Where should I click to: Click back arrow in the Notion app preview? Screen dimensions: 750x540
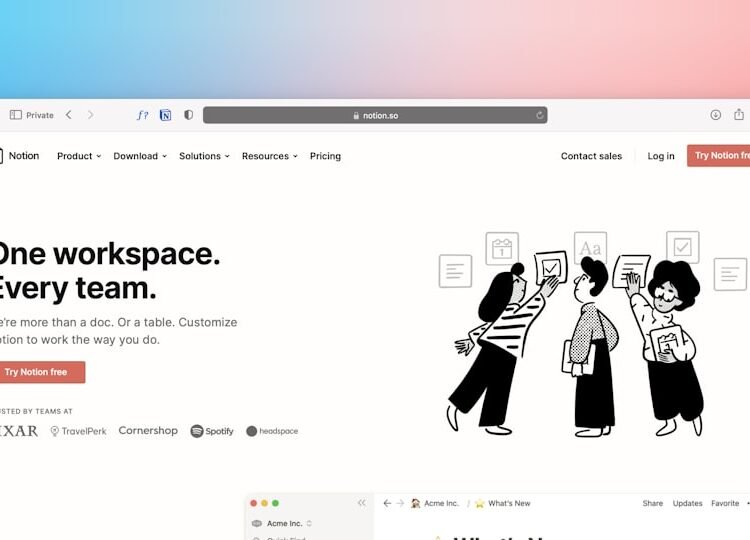tap(387, 503)
